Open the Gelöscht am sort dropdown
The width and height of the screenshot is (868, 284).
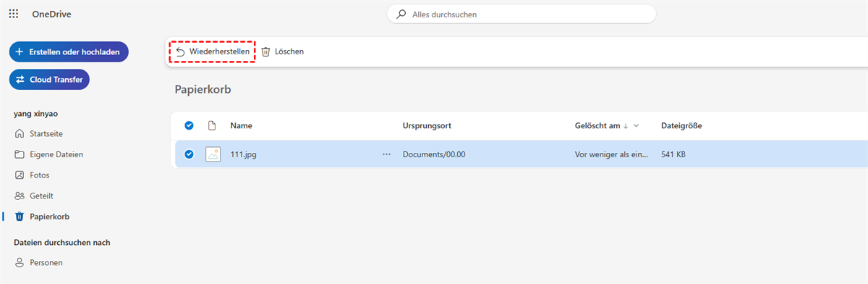[637, 126]
